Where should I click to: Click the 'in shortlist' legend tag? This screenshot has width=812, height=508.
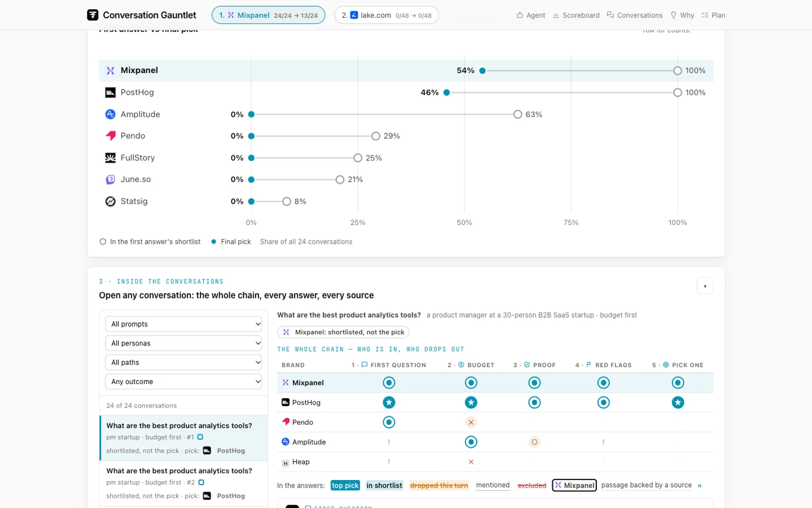pyautogui.click(x=384, y=486)
